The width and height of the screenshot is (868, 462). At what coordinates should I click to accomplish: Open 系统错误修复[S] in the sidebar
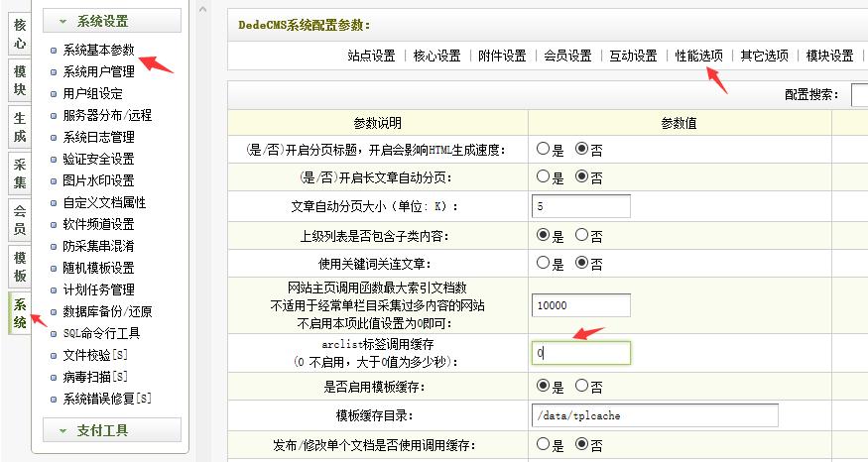tap(107, 399)
